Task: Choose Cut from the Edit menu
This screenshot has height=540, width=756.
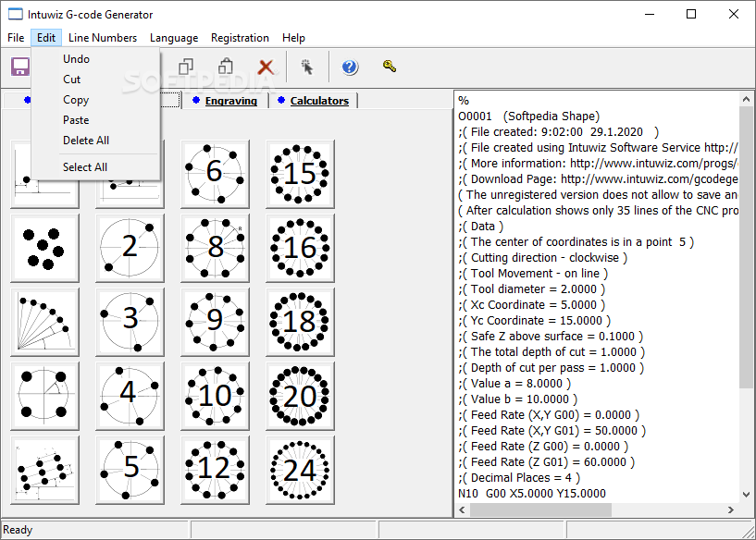Action: point(95,79)
